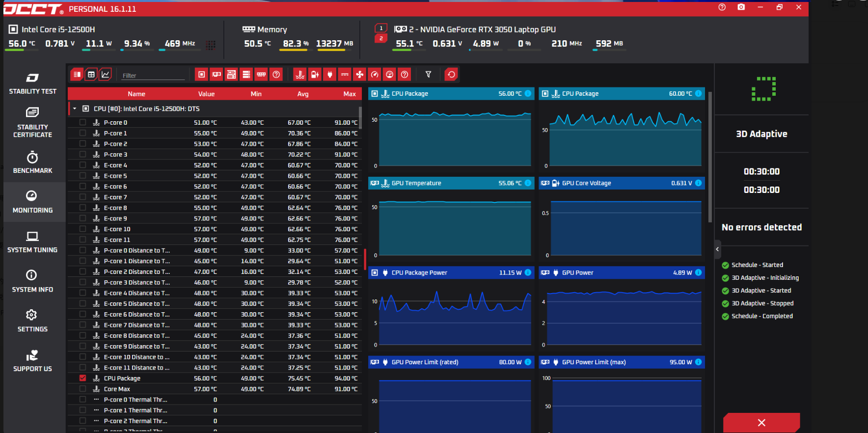Viewport: 868px width, 433px height.
Task: Open the Stability Test section
Action: tap(32, 83)
